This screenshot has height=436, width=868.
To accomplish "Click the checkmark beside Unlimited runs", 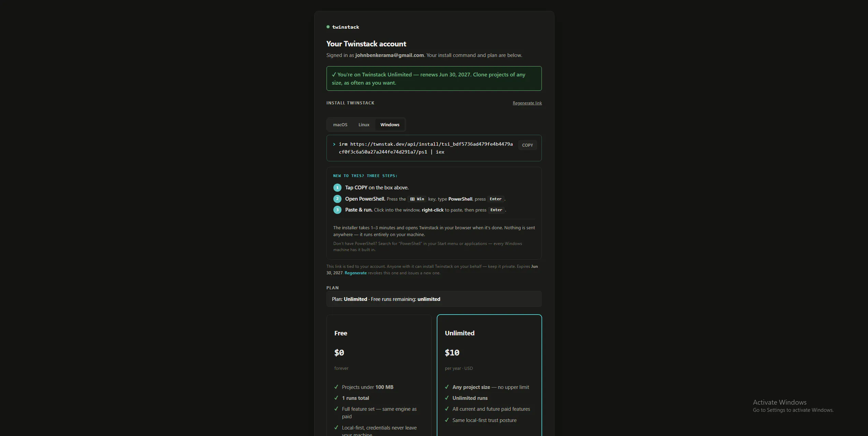I will [x=447, y=398].
